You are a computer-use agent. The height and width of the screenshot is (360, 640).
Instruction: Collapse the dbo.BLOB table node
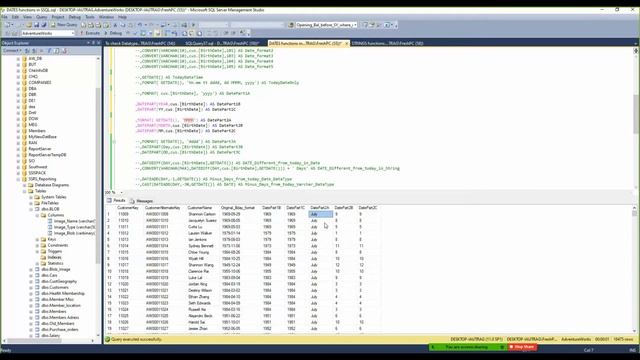coord(31,209)
